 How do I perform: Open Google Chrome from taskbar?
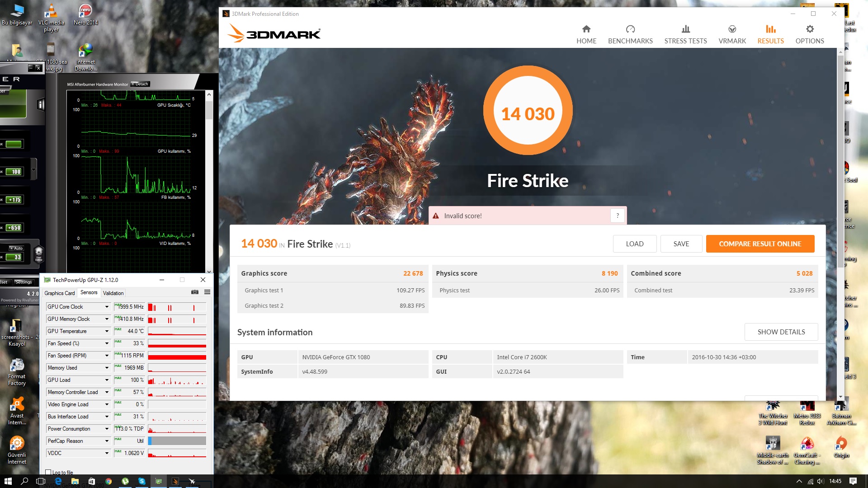pos(108,481)
